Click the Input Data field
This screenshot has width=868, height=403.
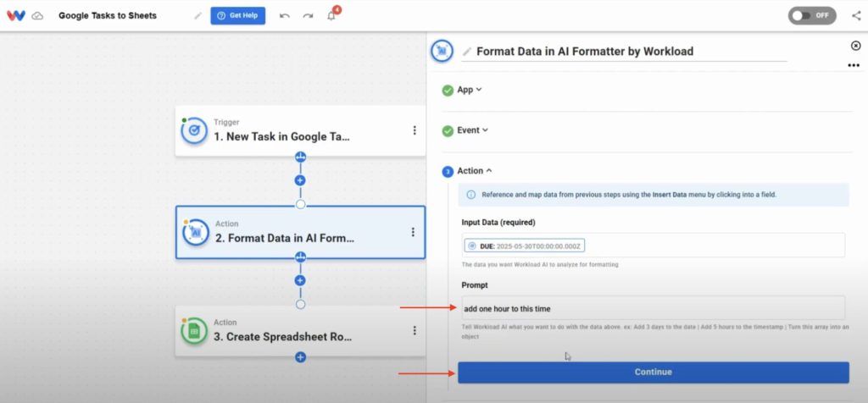(654, 245)
